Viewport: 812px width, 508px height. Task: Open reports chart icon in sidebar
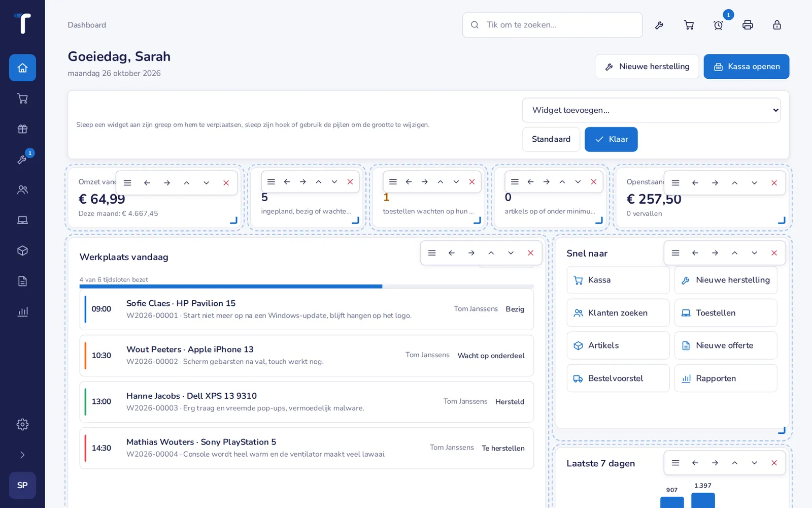pos(22,311)
